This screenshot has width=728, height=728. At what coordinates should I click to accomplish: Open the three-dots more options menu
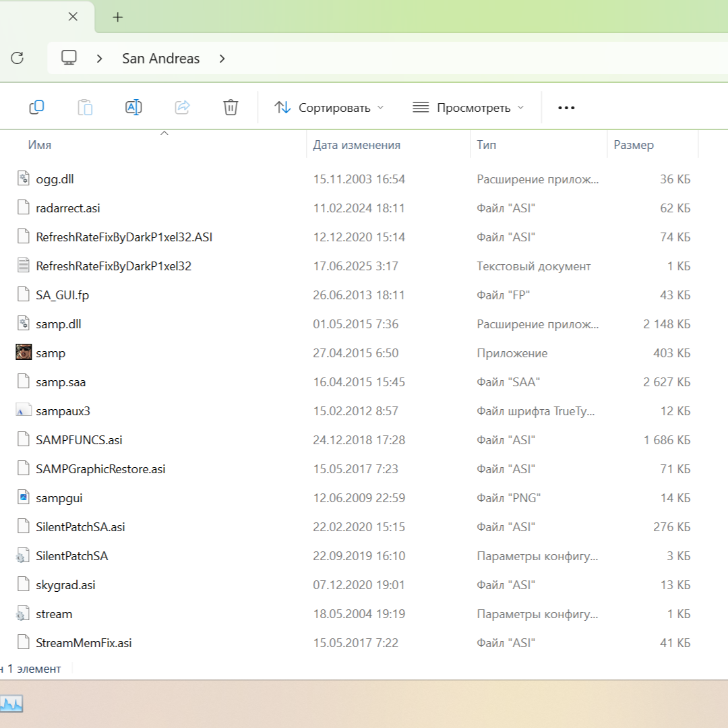click(x=566, y=108)
